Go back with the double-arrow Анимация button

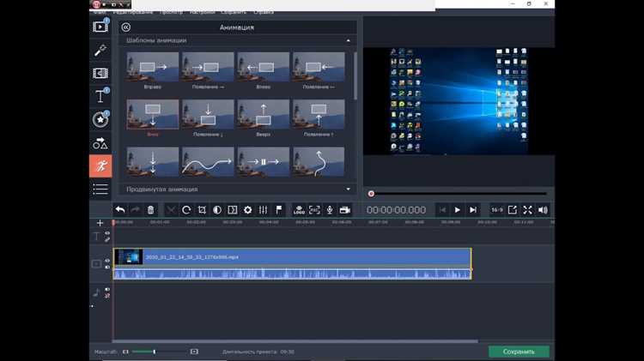click(126, 27)
